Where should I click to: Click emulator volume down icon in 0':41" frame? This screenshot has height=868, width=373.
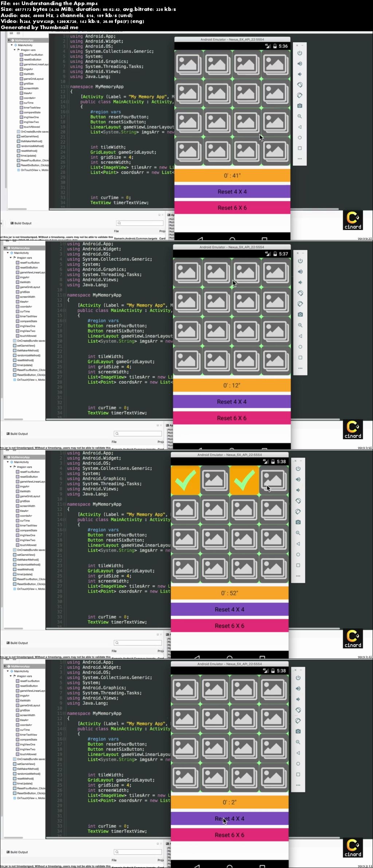click(299, 74)
